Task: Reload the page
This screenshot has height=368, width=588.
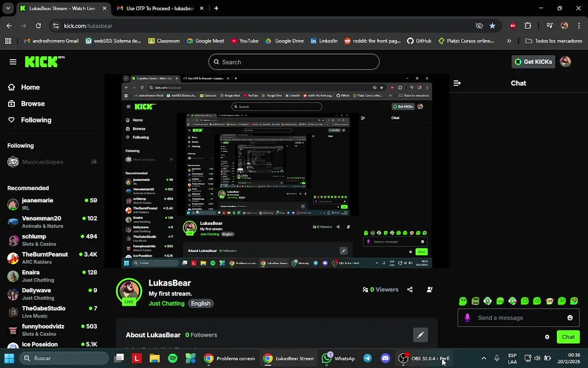Action: coord(38,26)
